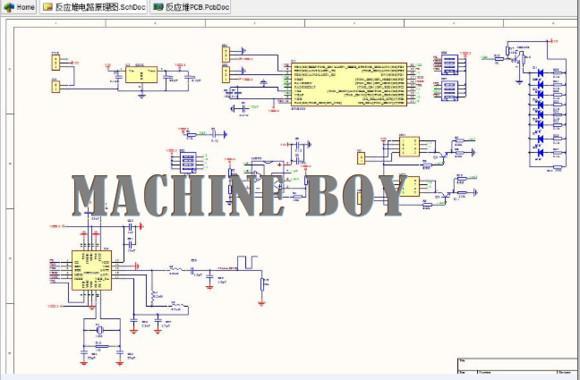580x380 pixels.
Task: Select the topmost blue LED diode symbol
Action: pos(540,73)
